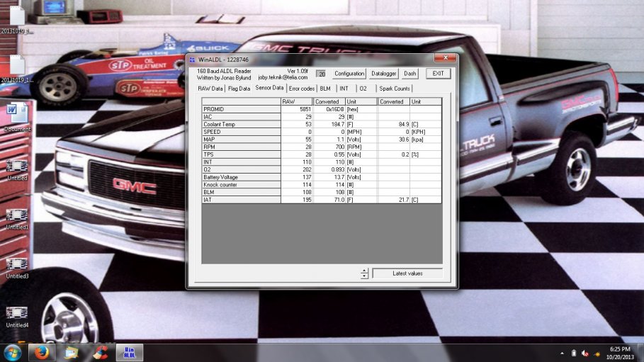
Task: Click the up arrow of the values stepper
Action: click(364, 271)
